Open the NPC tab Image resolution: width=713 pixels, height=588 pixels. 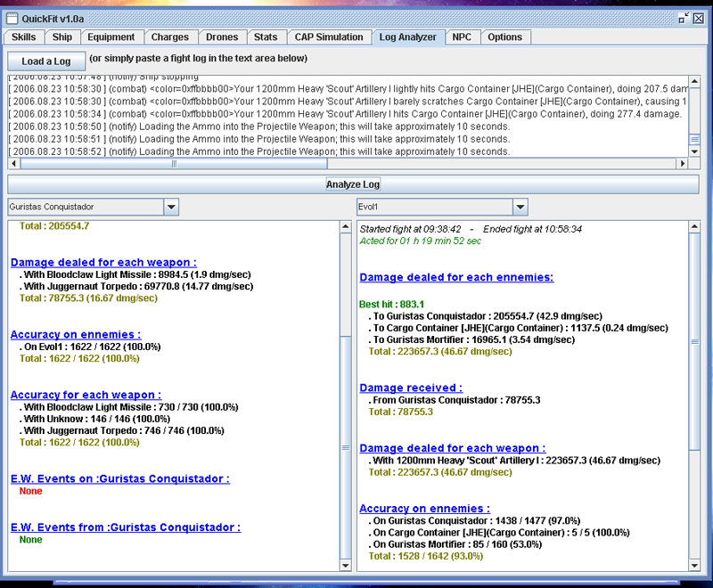click(x=462, y=37)
